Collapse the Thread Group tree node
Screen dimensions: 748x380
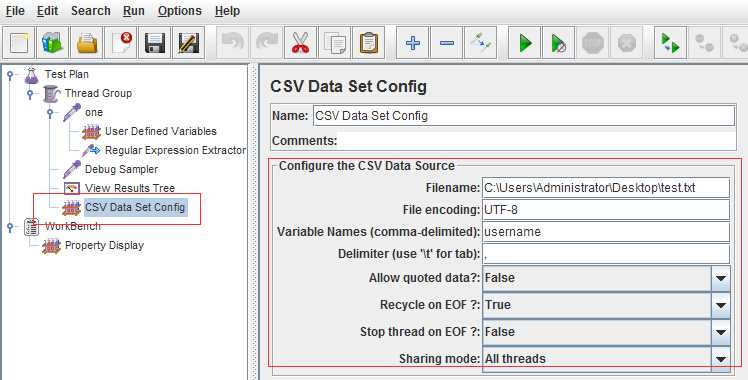31,94
